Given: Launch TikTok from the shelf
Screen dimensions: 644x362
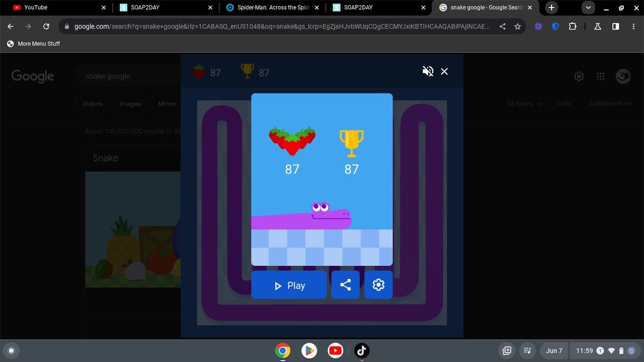Looking at the screenshot, I should [x=362, y=351].
